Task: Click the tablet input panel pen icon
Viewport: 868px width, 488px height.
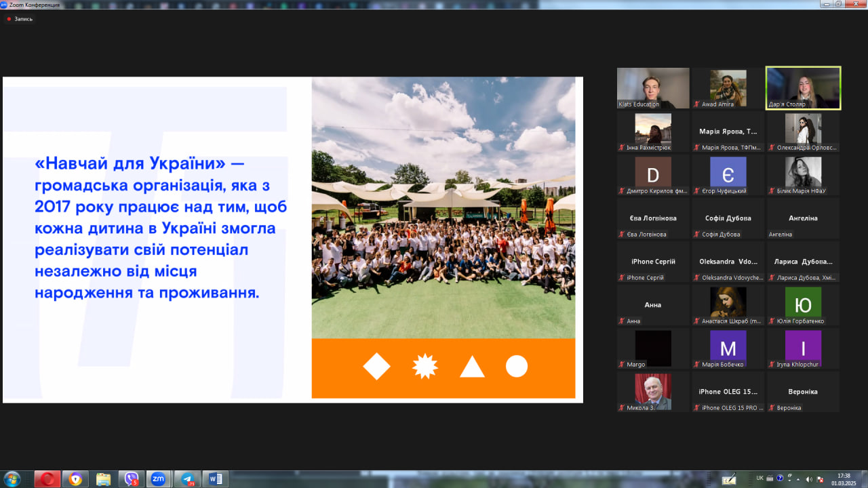Action: 730,479
